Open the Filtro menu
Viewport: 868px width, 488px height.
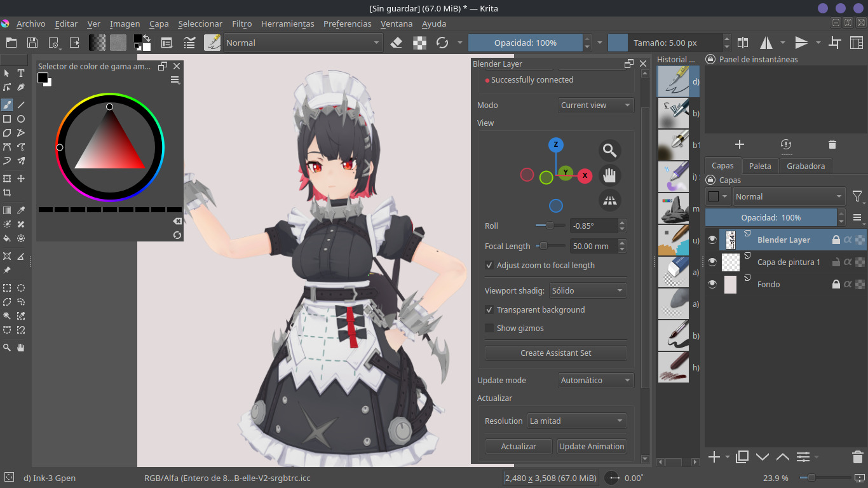pos(241,24)
